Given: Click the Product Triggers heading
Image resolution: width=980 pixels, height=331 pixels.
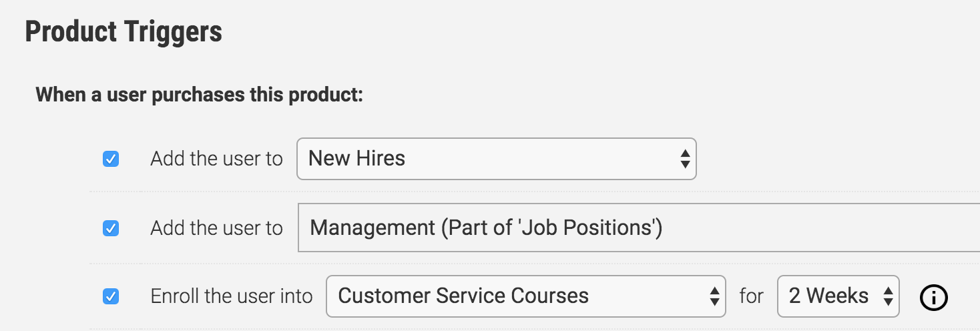Looking at the screenshot, I should (x=124, y=32).
